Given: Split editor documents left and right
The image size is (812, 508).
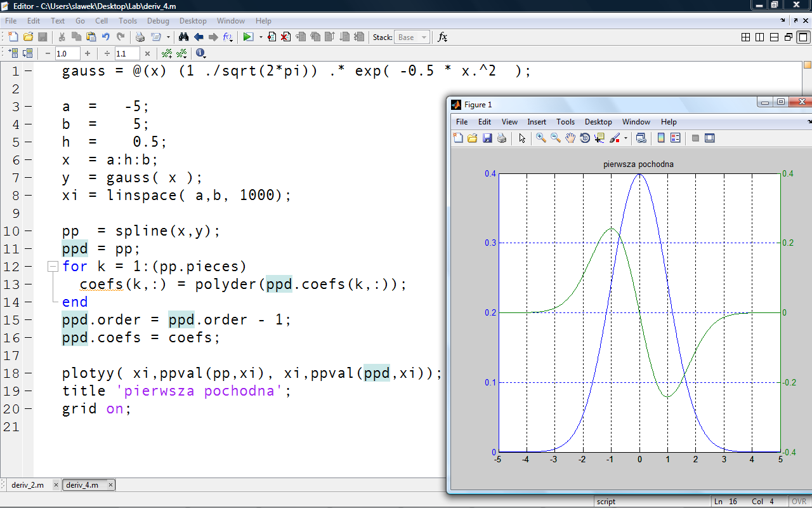Looking at the screenshot, I should click(x=760, y=37).
